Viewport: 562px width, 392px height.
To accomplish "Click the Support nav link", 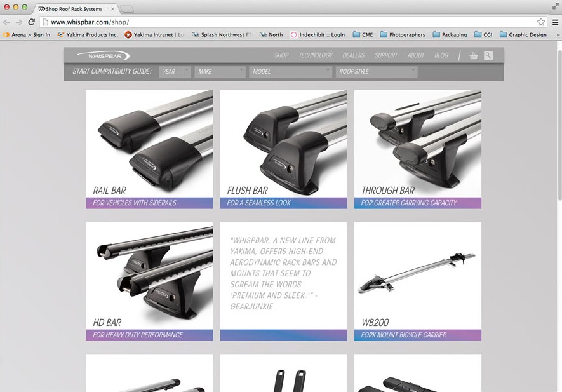I will coord(386,56).
